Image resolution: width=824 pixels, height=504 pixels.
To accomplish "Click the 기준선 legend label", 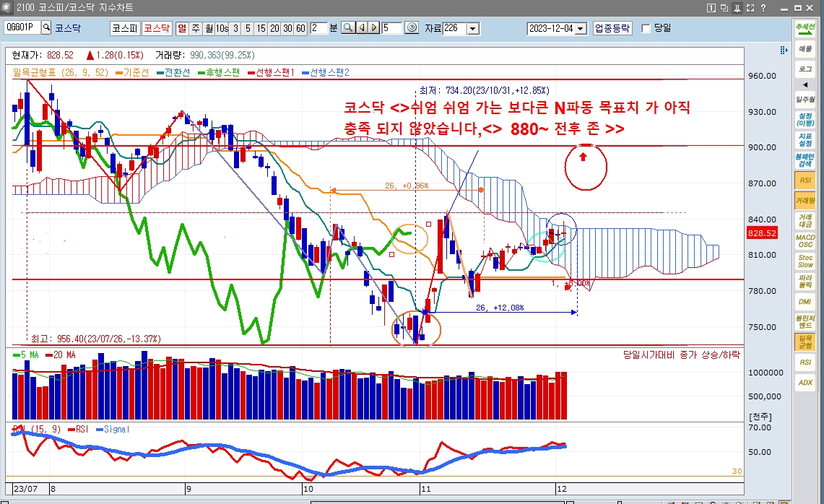I will pos(132,72).
